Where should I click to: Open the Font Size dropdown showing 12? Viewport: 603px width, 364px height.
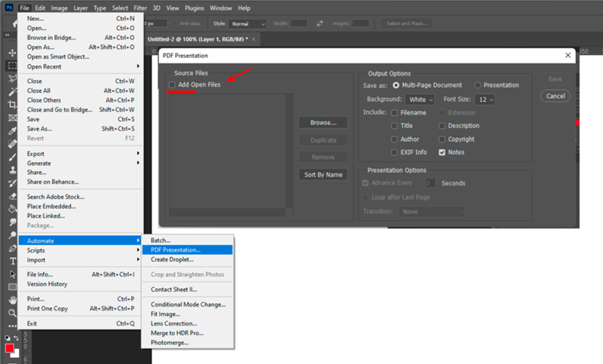pos(485,99)
